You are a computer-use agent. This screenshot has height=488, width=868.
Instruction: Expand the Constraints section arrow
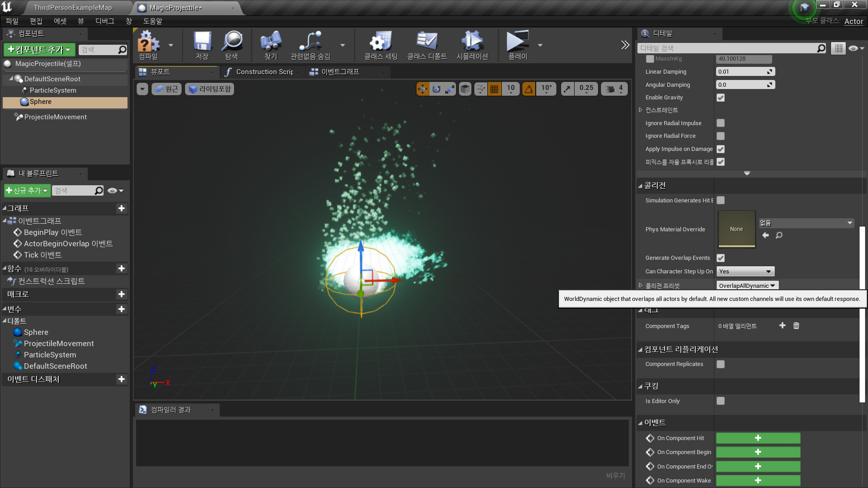641,110
